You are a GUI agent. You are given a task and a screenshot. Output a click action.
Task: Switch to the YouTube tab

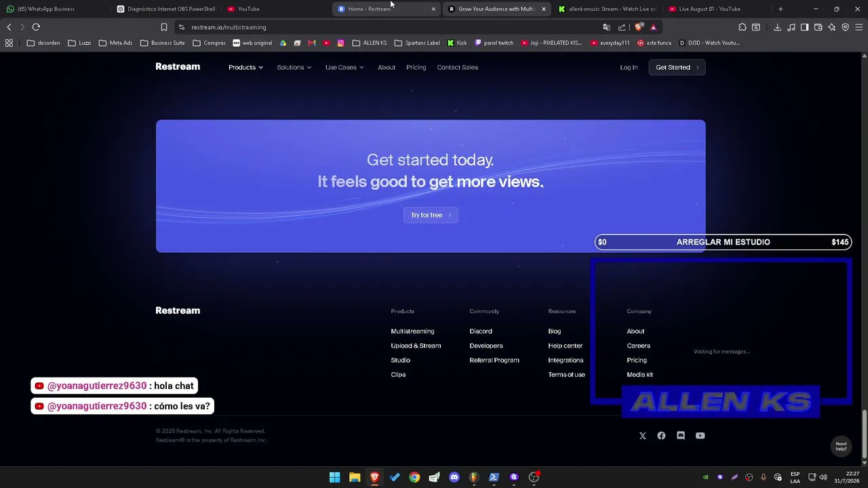click(277, 9)
